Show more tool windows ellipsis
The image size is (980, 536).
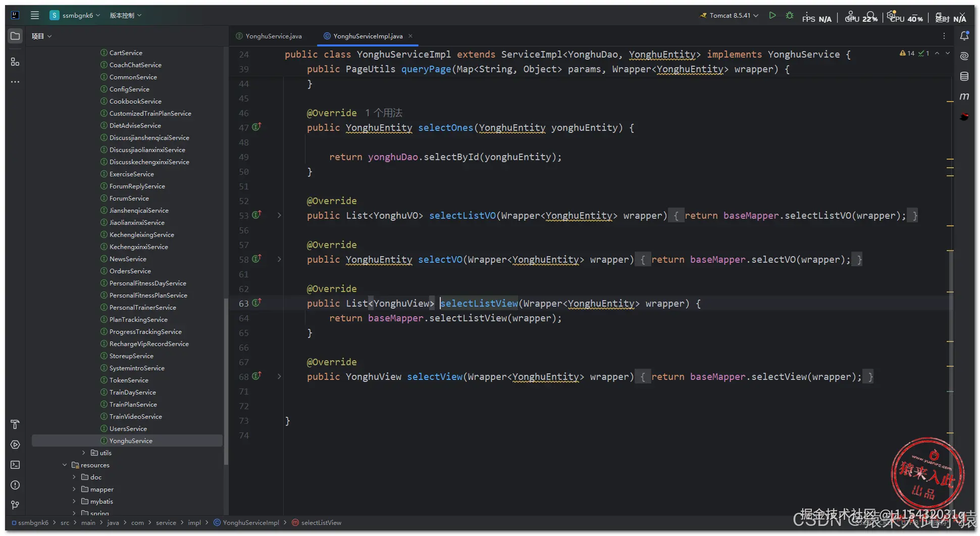15,82
